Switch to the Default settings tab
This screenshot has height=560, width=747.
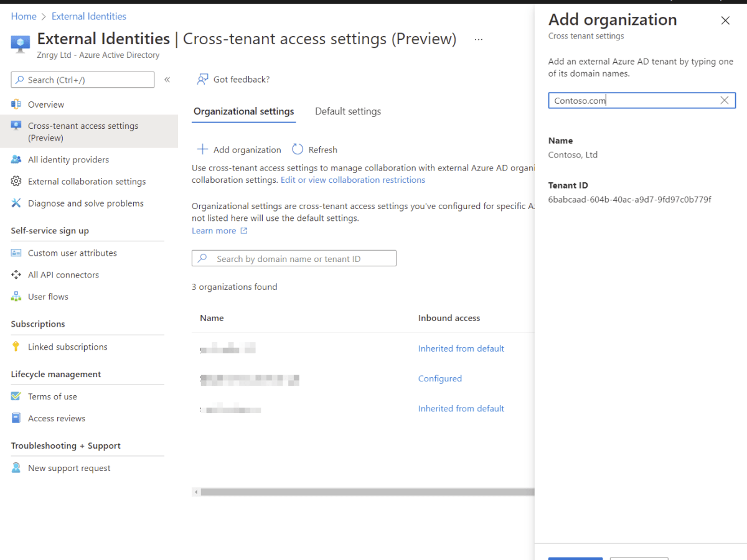[x=347, y=111]
